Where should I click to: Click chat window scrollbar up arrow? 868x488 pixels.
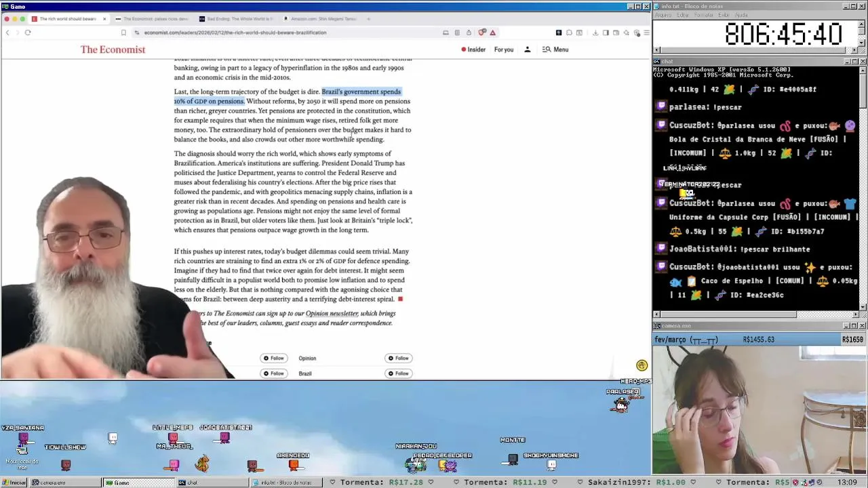click(x=863, y=69)
